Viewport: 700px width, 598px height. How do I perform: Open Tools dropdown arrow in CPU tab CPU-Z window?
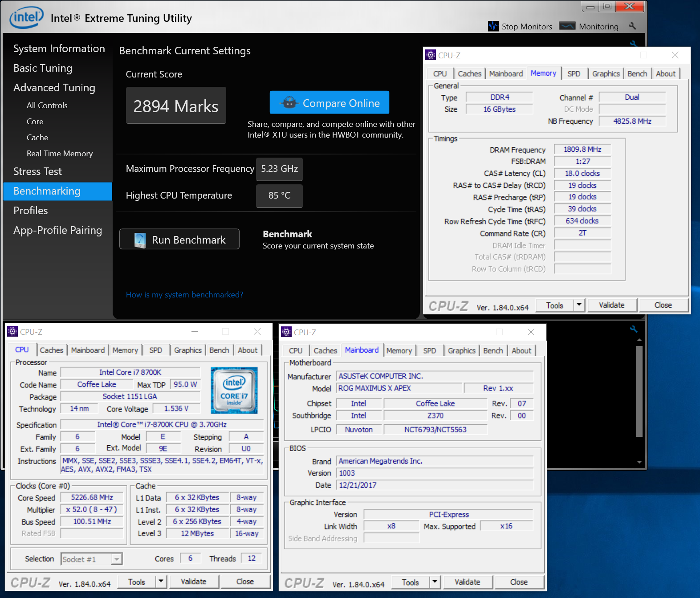tap(161, 582)
